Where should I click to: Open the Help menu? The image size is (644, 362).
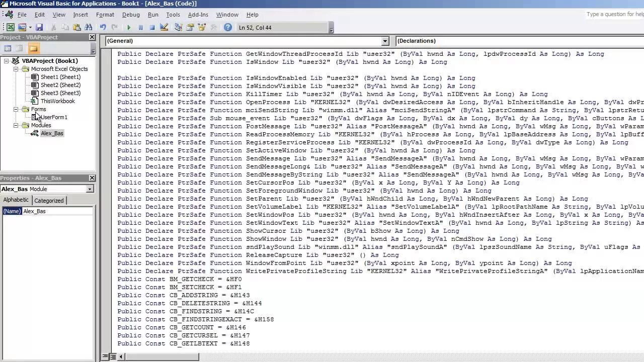click(252, 15)
